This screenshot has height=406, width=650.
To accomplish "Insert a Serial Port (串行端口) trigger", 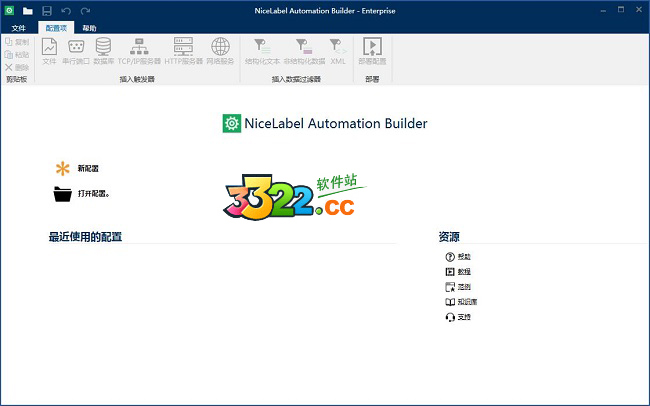I will click(x=75, y=50).
